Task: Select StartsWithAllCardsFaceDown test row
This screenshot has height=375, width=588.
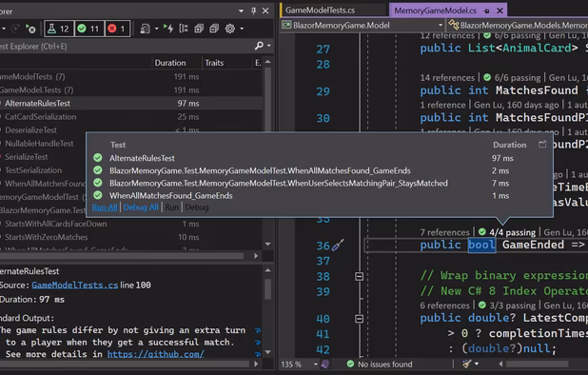Action: tap(131, 224)
